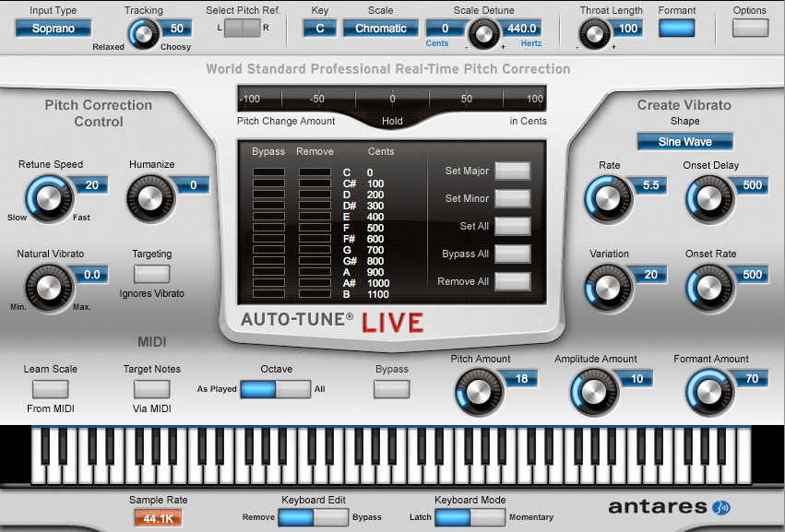Viewport: 785px width, 532px height.
Task: Click the AUTO-TUNE LIVE logo
Action: coord(332,322)
